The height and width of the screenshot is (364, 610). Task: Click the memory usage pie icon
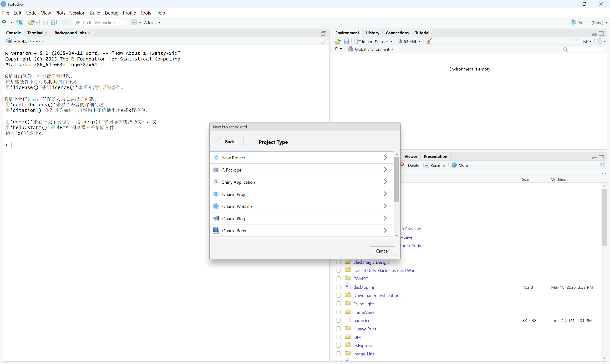tap(400, 41)
